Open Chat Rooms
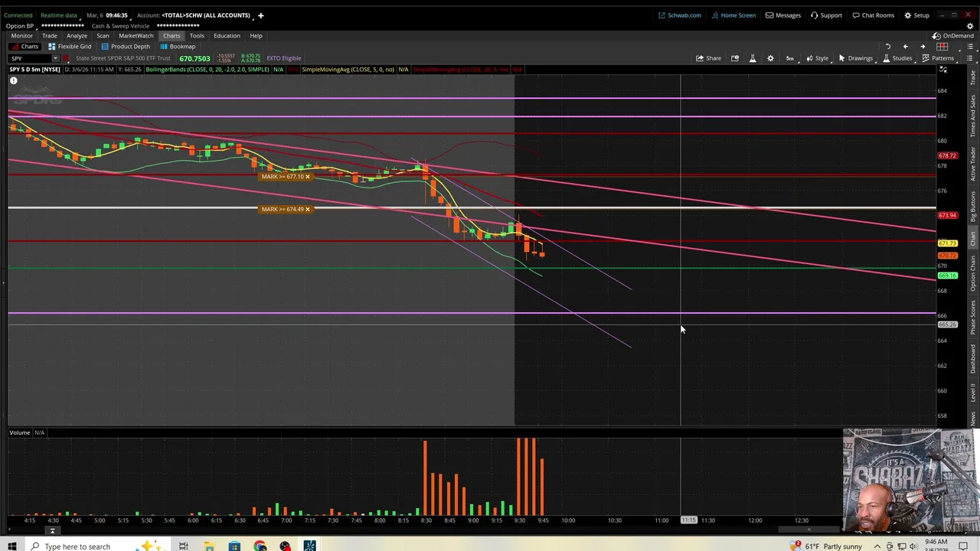This screenshot has height=551, width=980. pos(874,15)
